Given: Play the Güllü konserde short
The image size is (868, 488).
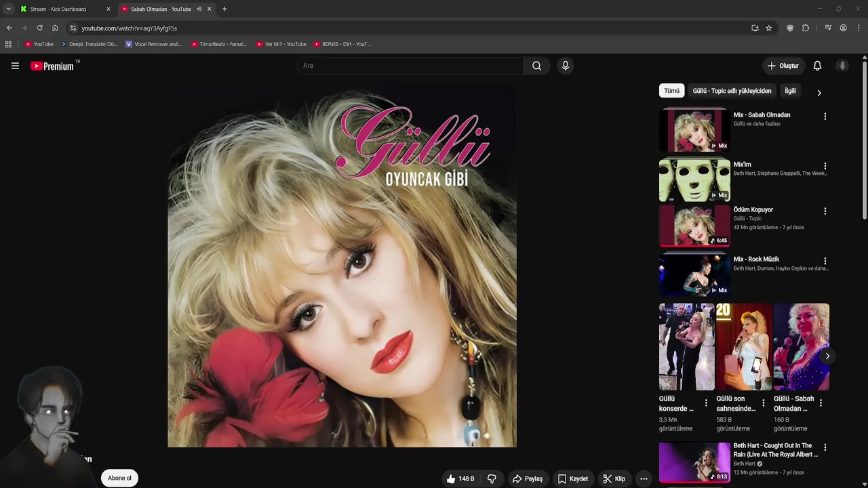Looking at the screenshot, I should 686,347.
